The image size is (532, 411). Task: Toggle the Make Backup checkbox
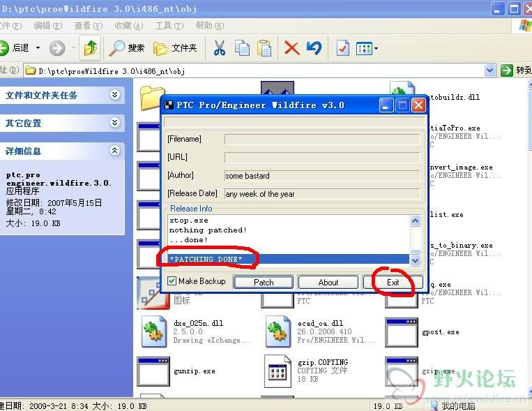point(172,281)
